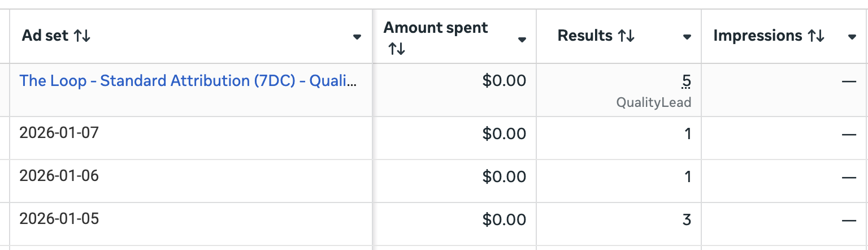Select the 2026-01-07 date row
This screenshot has width=868, height=250.
point(59,133)
